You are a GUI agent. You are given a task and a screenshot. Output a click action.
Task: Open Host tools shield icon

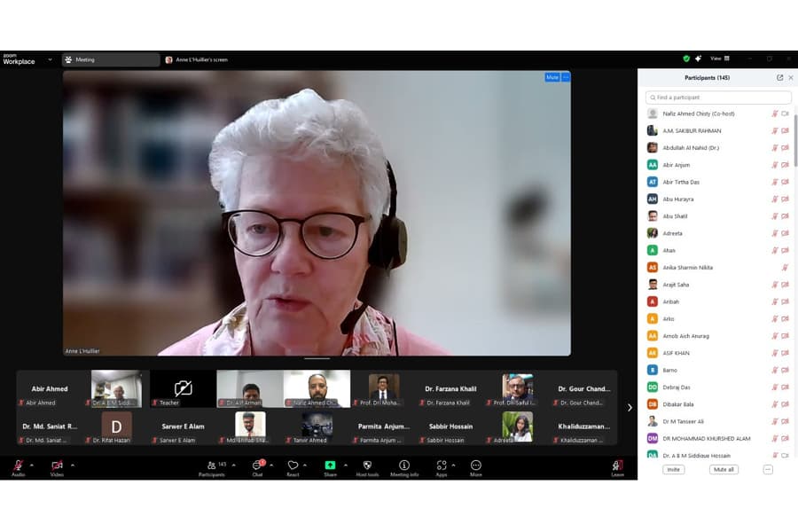point(367,465)
